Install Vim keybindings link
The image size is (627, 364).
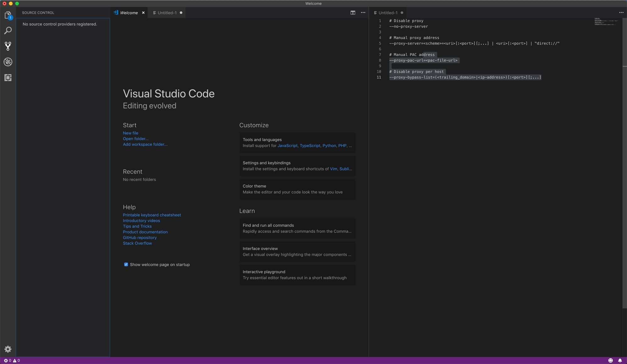333,169
